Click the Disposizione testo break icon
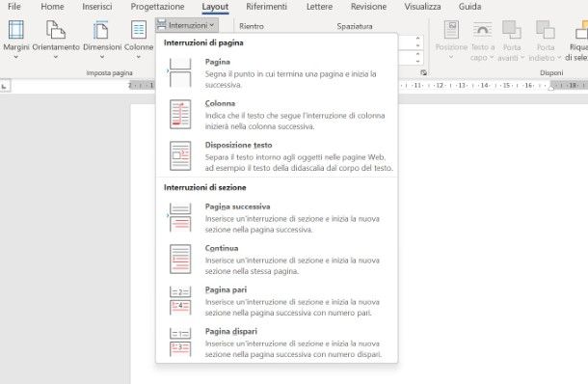The height and width of the screenshot is (384, 588). [180, 155]
